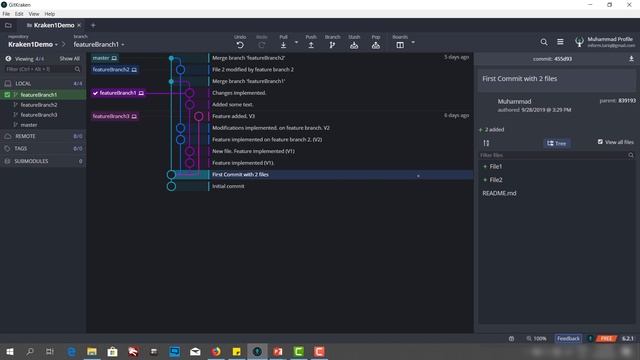
Task: Open README.md in the file list
Action: (x=499, y=193)
